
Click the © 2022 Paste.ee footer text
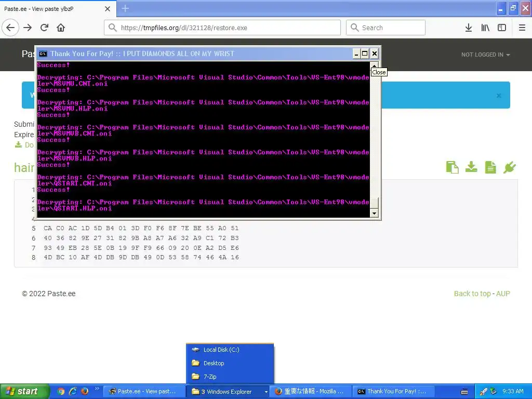click(49, 294)
